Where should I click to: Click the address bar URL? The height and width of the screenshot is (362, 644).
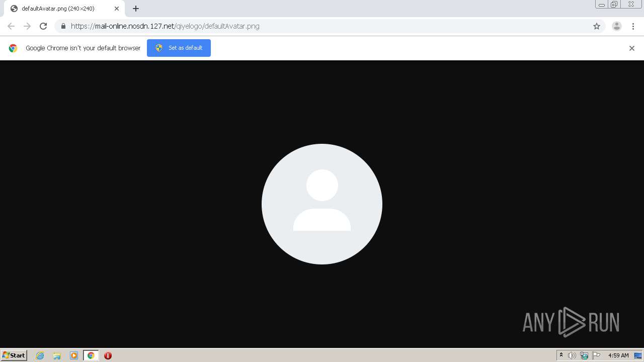[x=165, y=26]
